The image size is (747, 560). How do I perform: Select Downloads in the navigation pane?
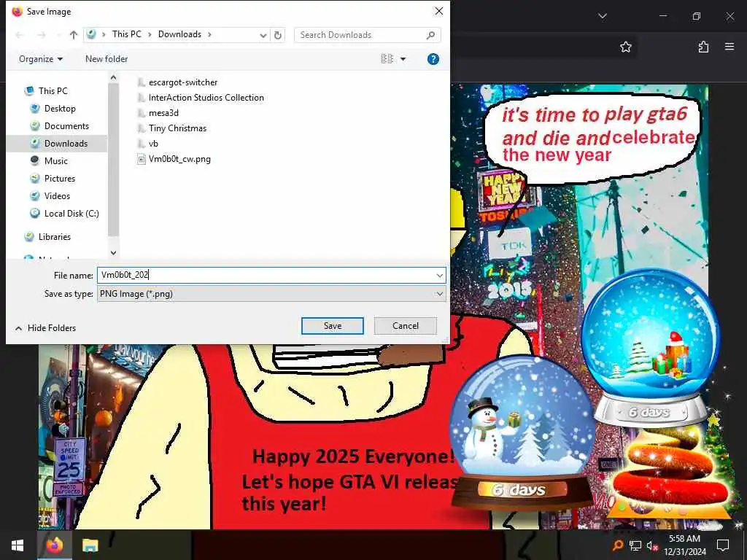[x=66, y=144]
